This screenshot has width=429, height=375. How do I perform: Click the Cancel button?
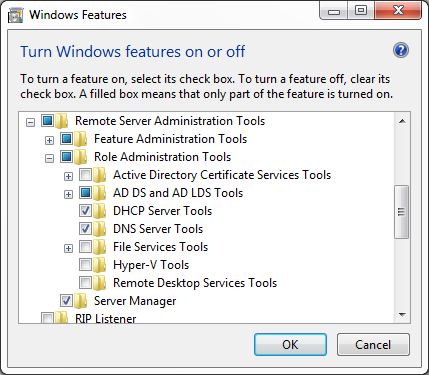(373, 345)
